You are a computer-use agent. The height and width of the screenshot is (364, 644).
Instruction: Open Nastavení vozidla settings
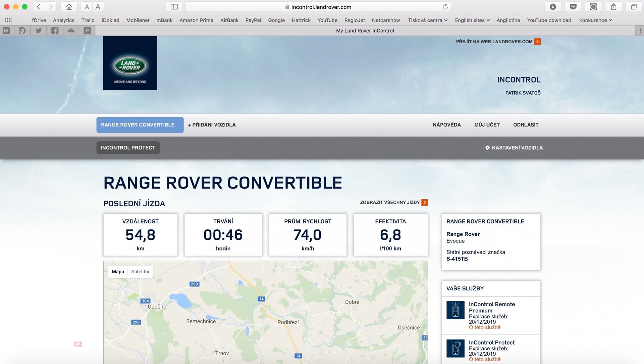tap(514, 148)
